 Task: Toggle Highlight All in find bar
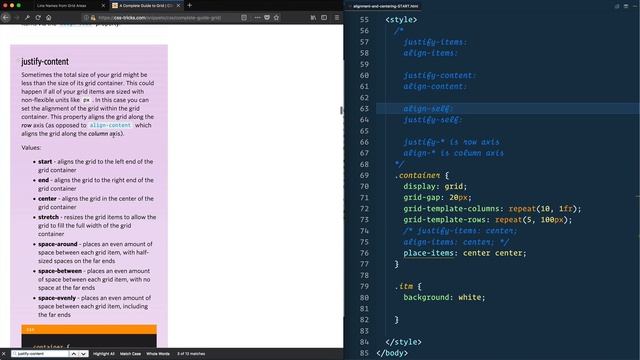(104, 354)
